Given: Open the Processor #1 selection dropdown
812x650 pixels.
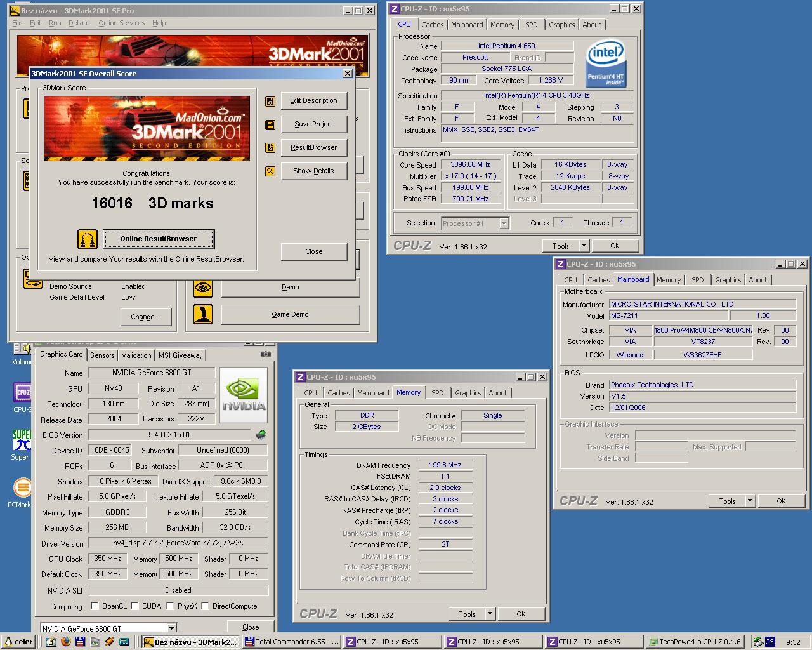Looking at the screenshot, I should pos(504,223).
